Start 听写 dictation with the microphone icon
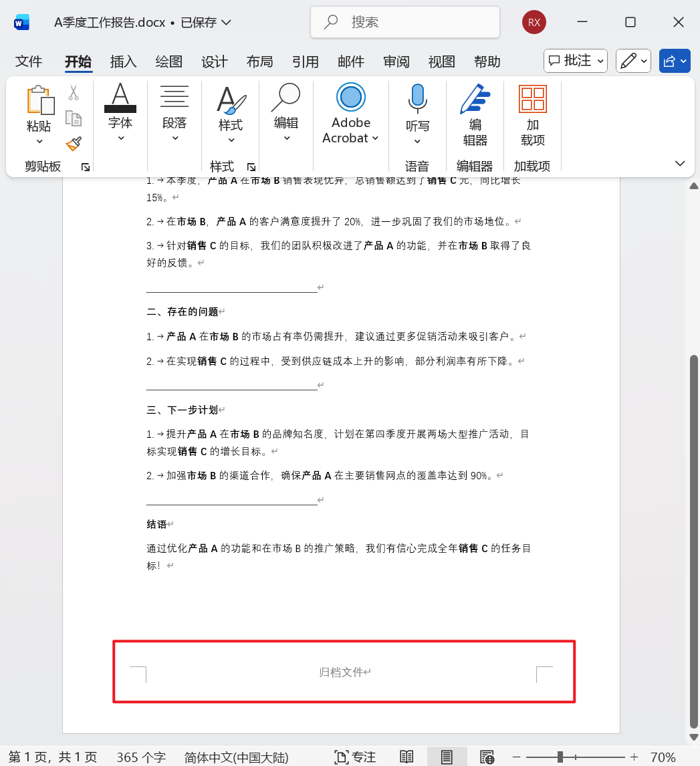This screenshot has width=700, height=766. tap(417, 98)
